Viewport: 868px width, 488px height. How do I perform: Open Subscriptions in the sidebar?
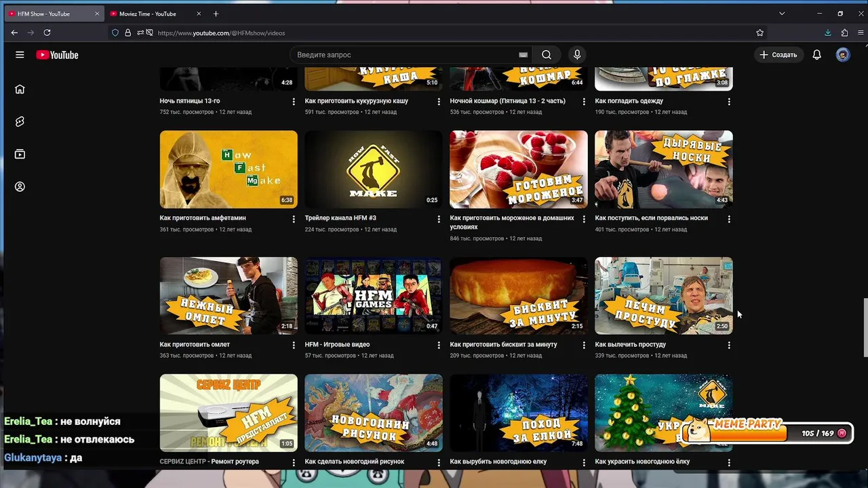tap(20, 154)
